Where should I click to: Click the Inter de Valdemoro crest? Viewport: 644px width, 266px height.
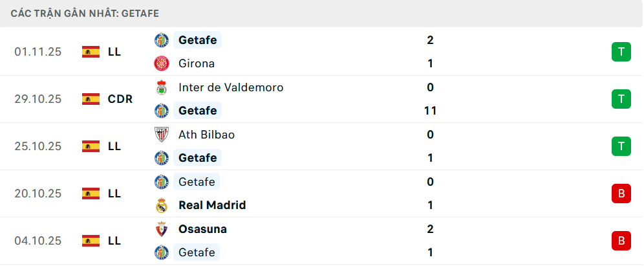tap(161, 87)
